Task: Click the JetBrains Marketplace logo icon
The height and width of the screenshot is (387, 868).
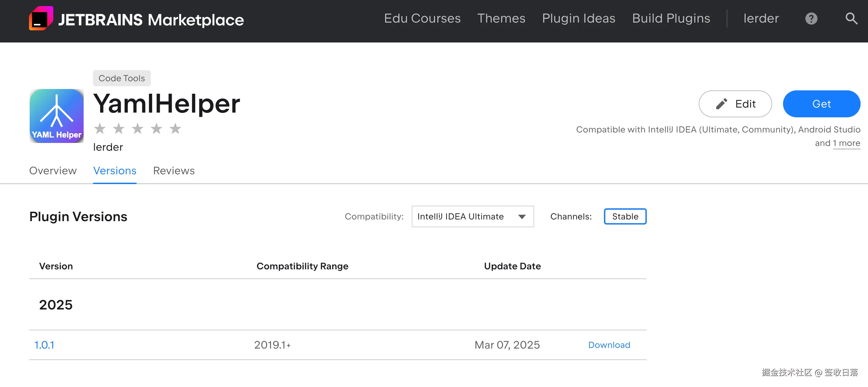Action: [41, 19]
